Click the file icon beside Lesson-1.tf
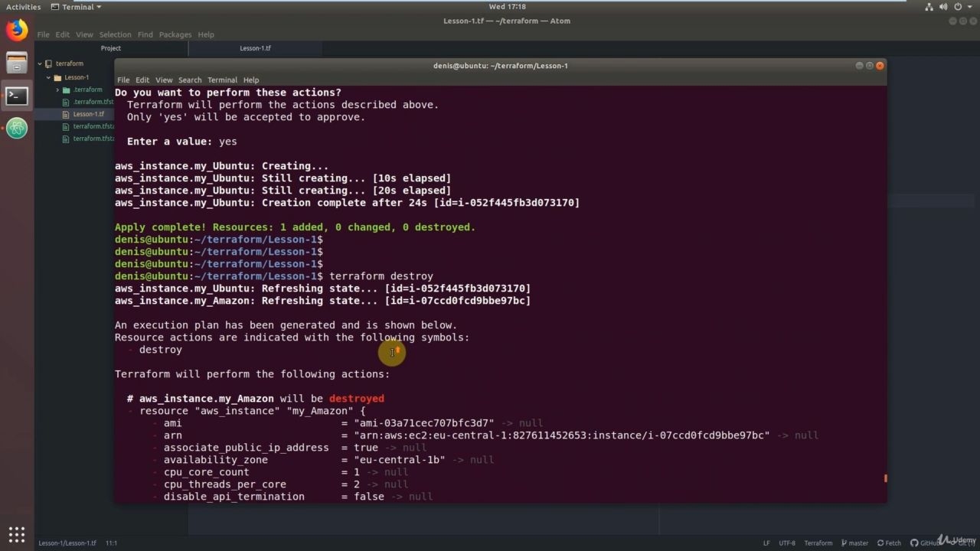This screenshot has width=980, height=551. point(67,114)
